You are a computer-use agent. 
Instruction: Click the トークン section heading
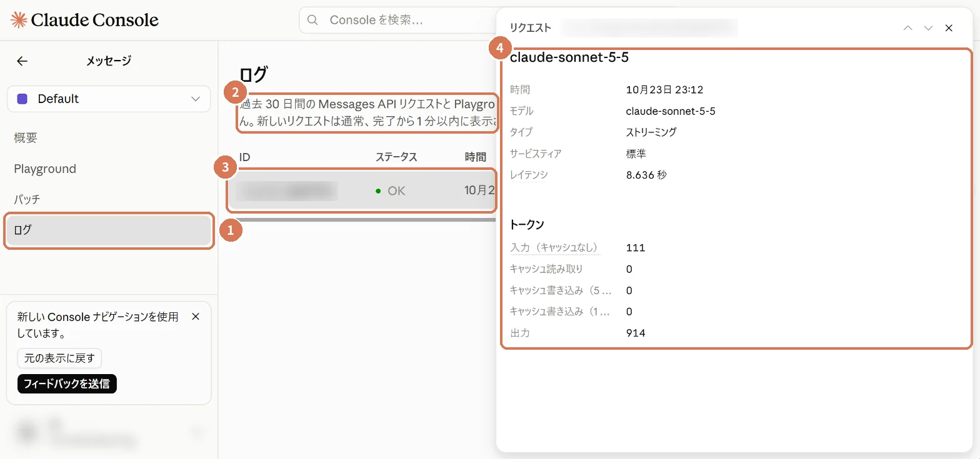tap(527, 225)
